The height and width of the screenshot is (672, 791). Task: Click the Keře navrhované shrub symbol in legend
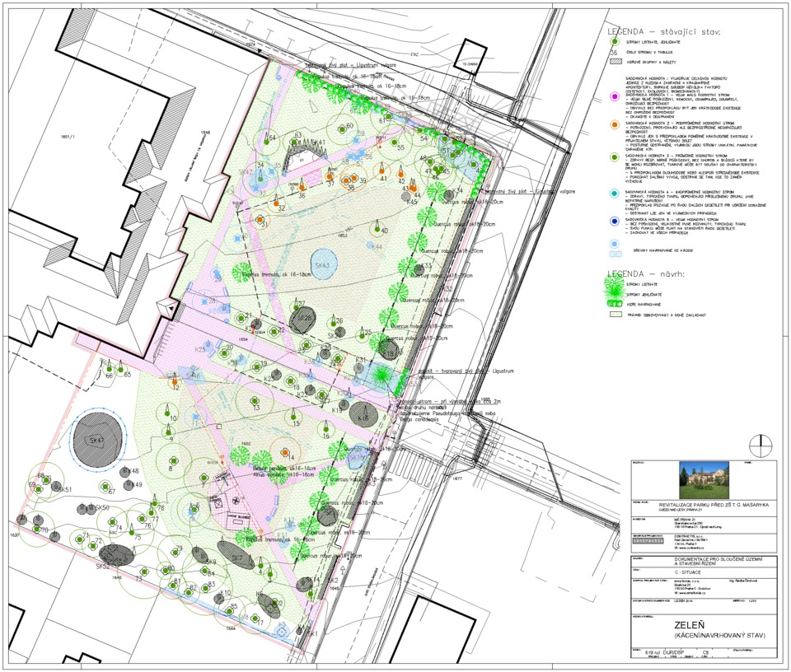click(x=612, y=304)
